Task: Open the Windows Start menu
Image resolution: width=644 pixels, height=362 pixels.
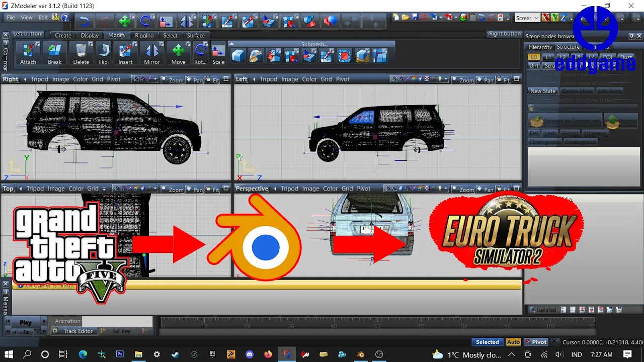Action: click(x=9, y=354)
